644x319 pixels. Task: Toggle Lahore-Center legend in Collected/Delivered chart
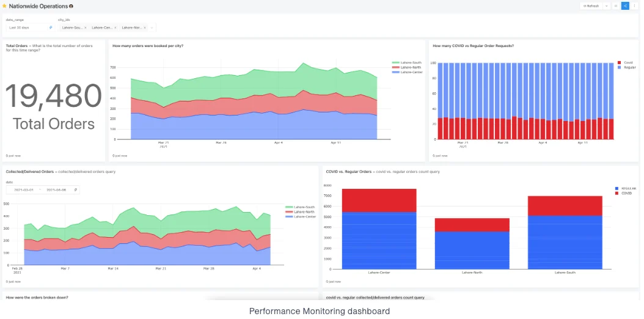click(300, 216)
